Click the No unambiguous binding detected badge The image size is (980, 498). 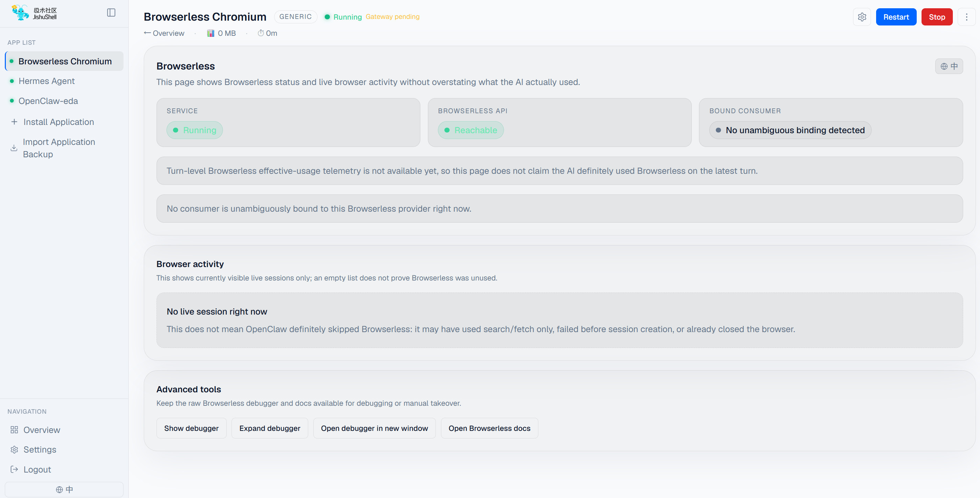coord(790,130)
